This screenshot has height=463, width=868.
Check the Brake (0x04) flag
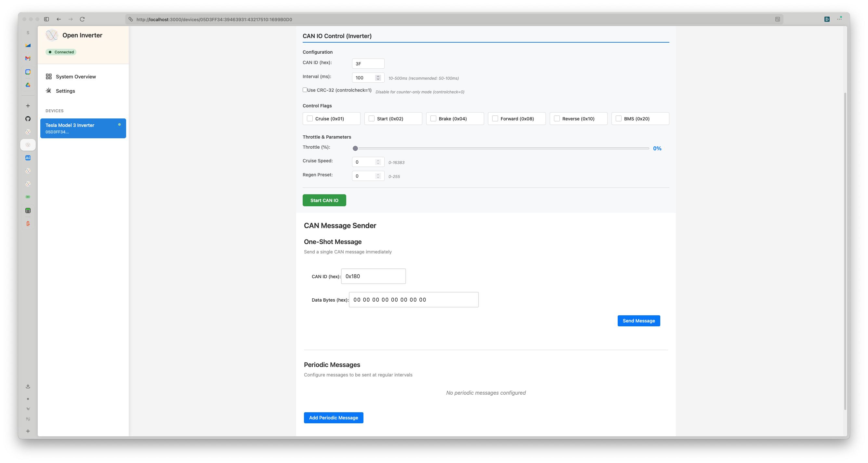click(x=433, y=119)
